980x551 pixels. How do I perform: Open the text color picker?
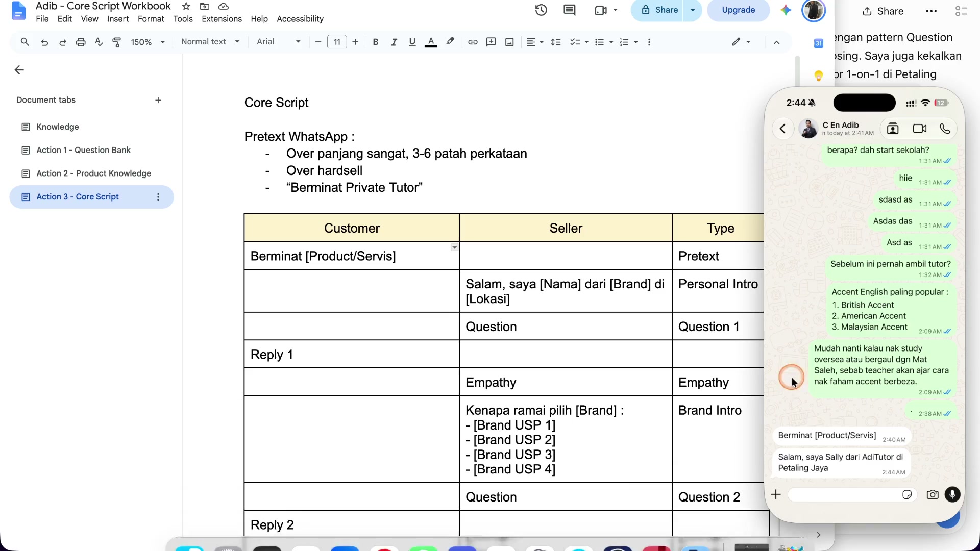tap(431, 42)
